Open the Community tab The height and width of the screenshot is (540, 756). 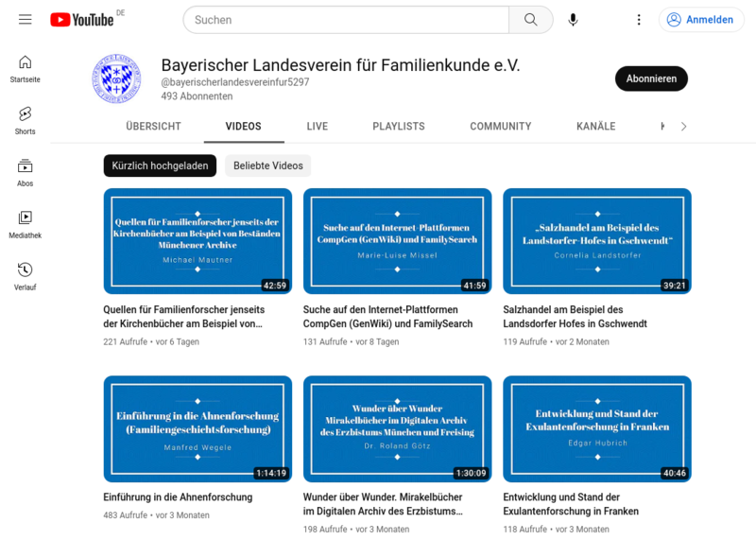[x=501, y=127]
